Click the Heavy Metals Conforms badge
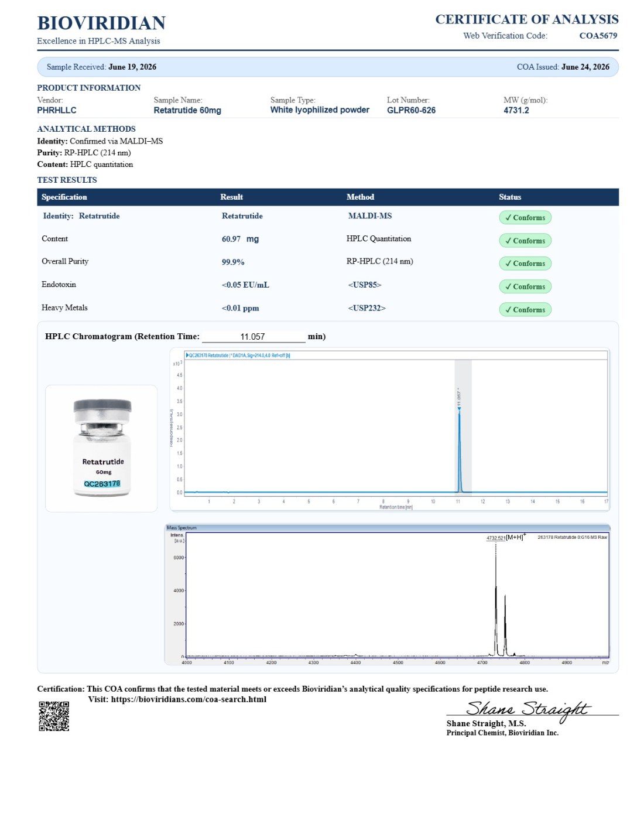Image resolution: width=644 pixels, height=834 pixels. pos(525,310)
